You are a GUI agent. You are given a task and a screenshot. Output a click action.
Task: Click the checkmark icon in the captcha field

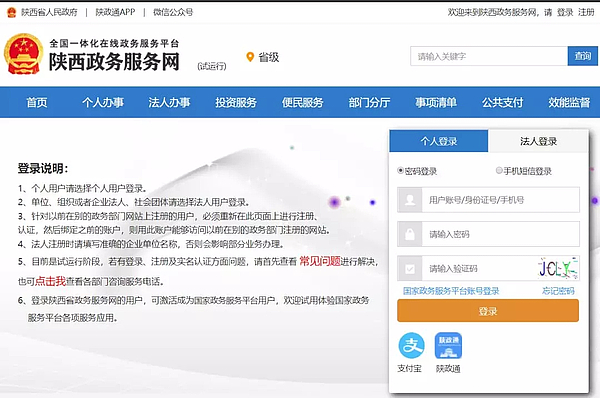(x=410, y=268)
